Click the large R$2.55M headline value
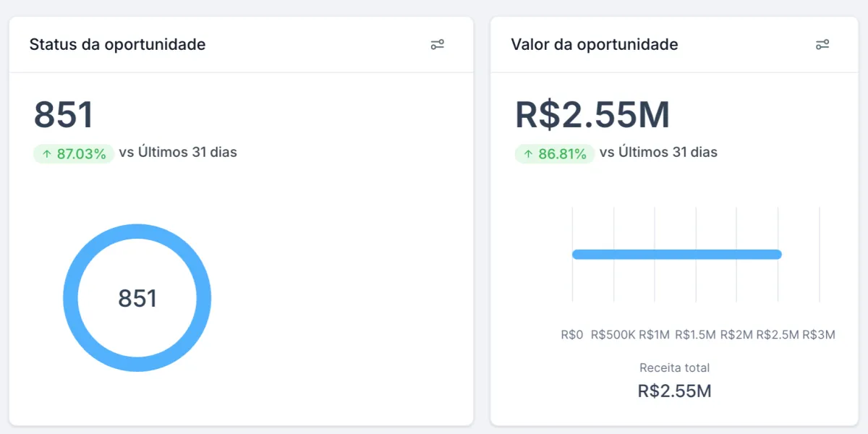The height and width of the screenshot is (434, 868). [x=592, y=115]
